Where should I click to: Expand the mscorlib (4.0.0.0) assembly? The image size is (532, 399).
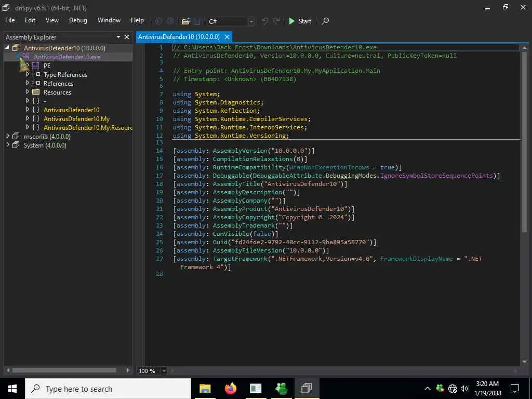[x=7, y=136]
